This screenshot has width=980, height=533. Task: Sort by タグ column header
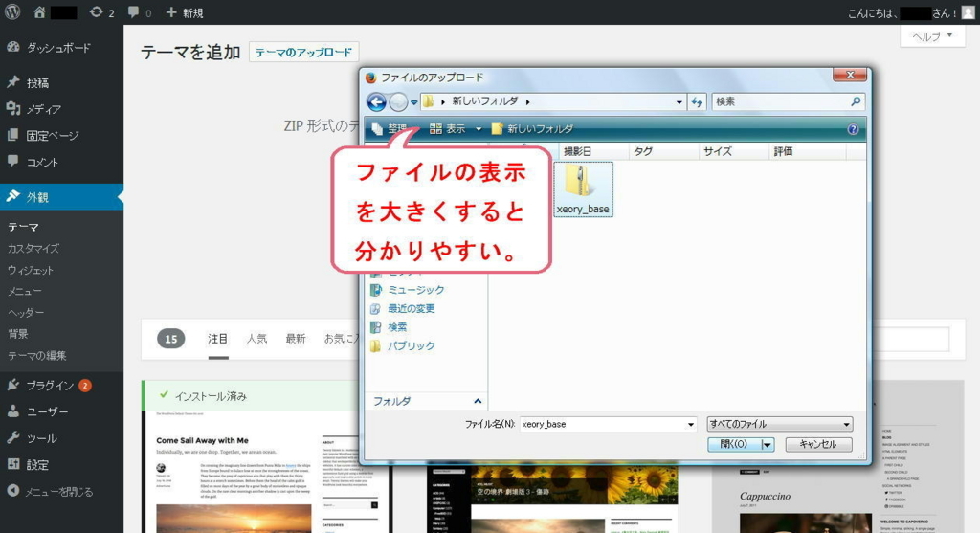[x=663, y=151]
